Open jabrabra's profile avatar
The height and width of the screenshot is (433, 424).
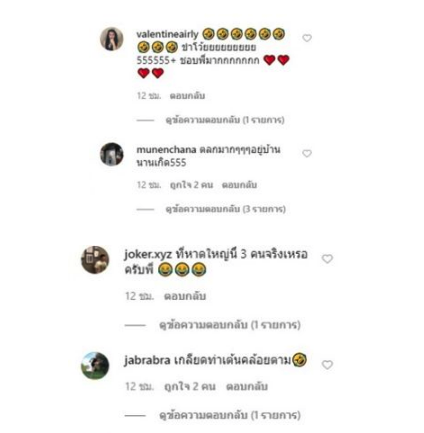95,366
